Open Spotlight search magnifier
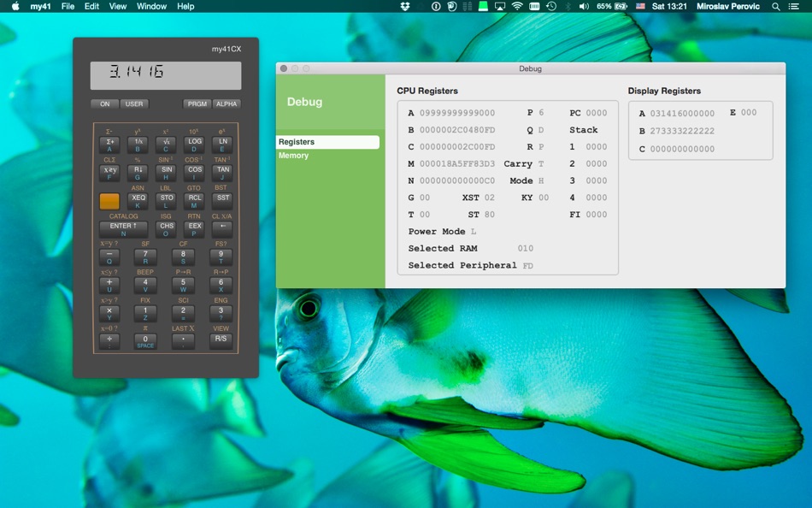812x508 pixels. tap(776, 6)
